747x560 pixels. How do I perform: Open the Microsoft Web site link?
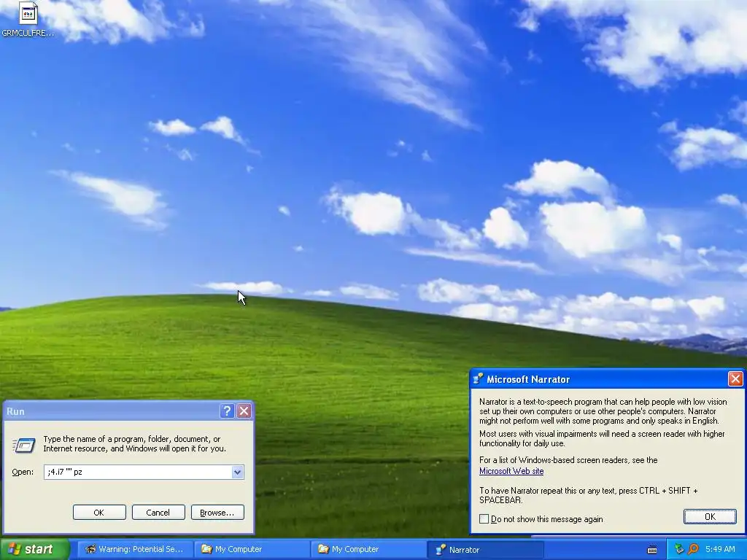pos(511,471)
